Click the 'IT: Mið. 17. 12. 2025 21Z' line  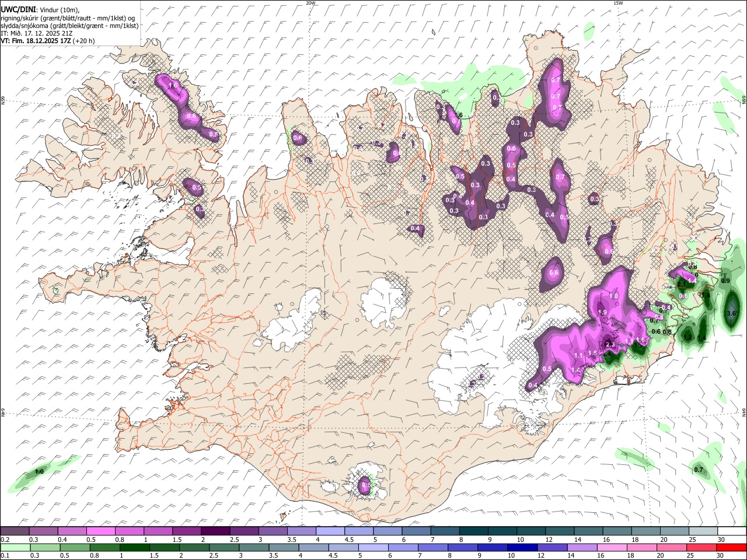(x=37, y=33)
